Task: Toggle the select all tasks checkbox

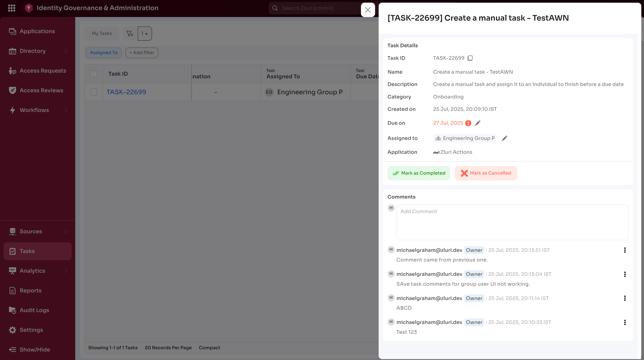Action: (x=94, y=74)
